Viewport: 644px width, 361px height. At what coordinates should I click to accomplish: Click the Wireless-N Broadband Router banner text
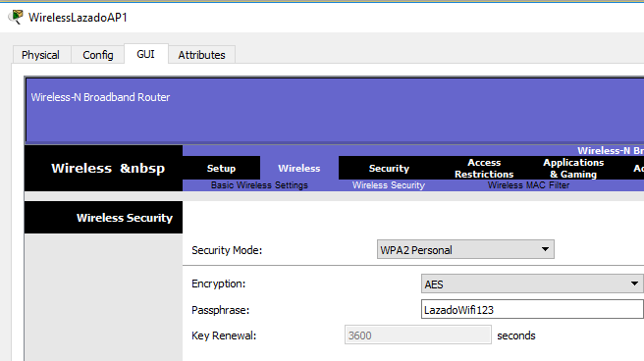click(100, 97)
